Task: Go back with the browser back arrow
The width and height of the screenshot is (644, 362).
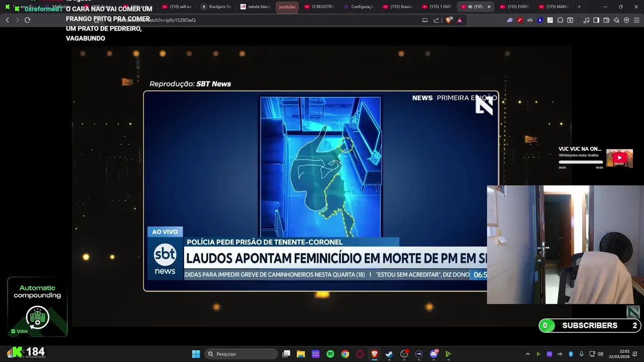Action: coord(7,20)
